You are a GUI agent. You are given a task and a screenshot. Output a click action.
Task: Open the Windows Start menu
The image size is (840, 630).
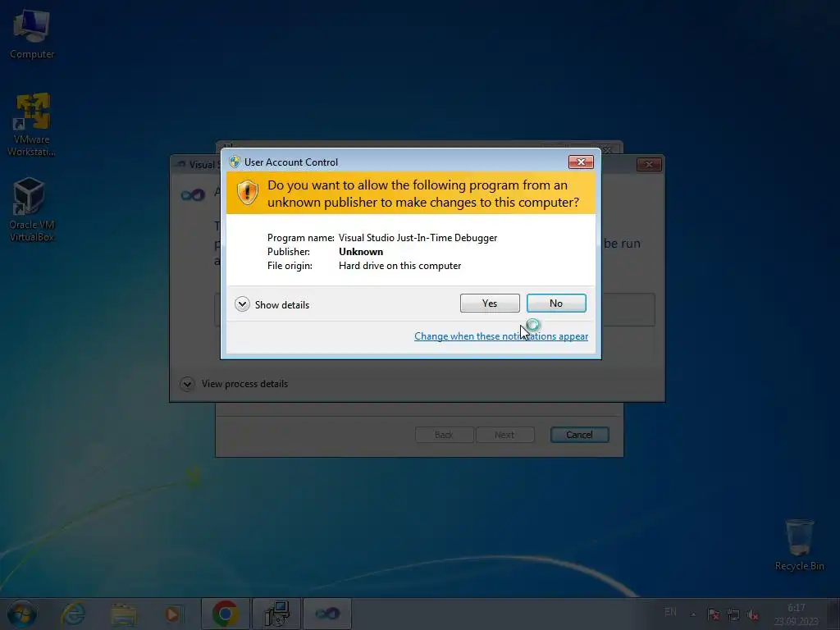tap(22, 614)
